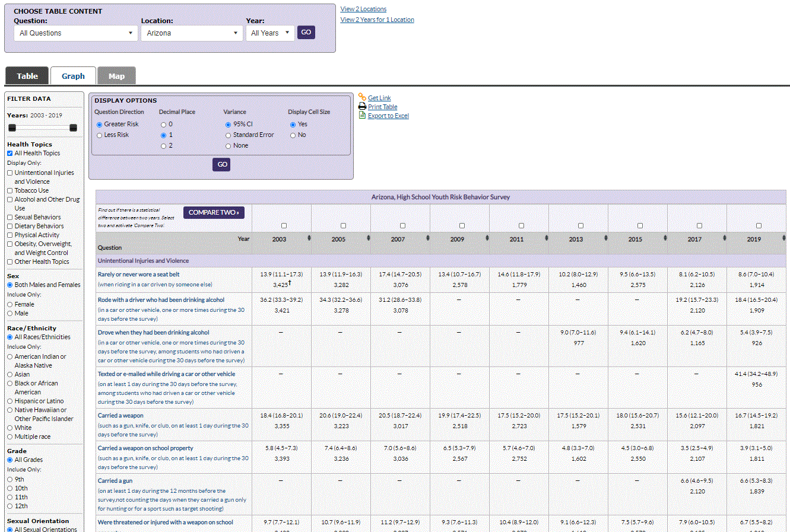Check the 2019 year compare checkbox

point(759,225)
